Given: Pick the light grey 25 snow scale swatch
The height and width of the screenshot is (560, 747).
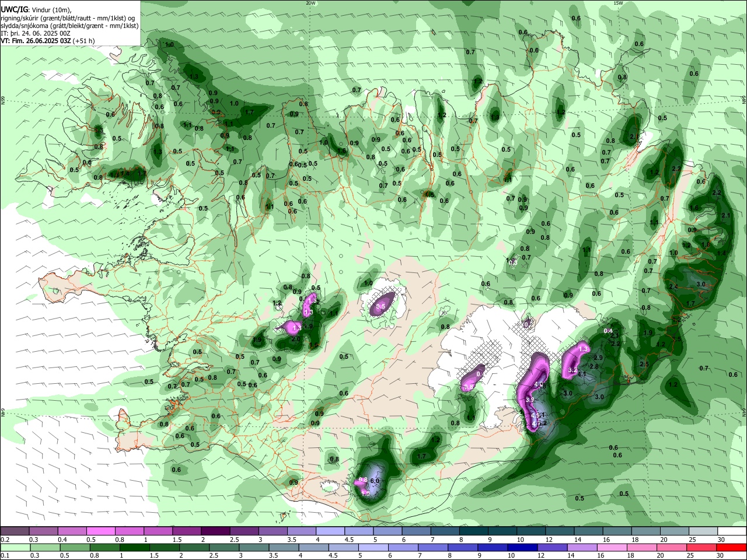Looking at the screenshot, I should pyautogui.click(x=703, y=531).
